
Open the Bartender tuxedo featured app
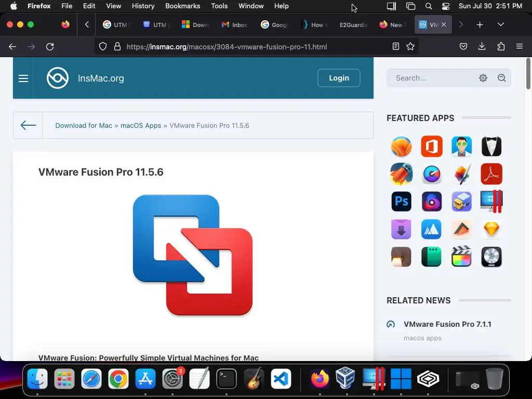tap(491, 147)
